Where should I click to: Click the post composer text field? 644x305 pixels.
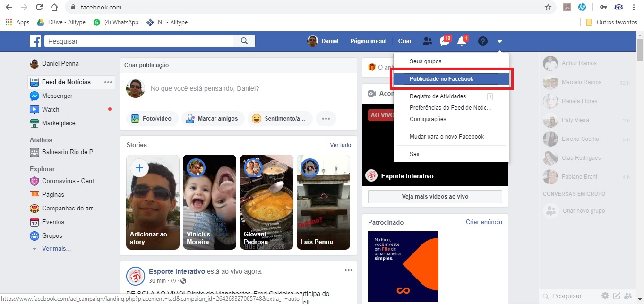pyautogui.click(x=205, y=88)
